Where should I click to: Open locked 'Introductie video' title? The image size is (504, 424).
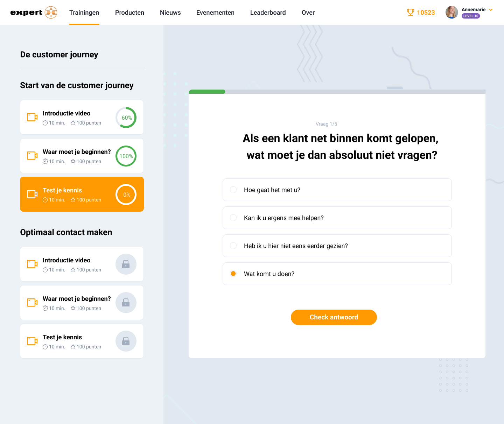pyautogui.click(x=66, y=260)
